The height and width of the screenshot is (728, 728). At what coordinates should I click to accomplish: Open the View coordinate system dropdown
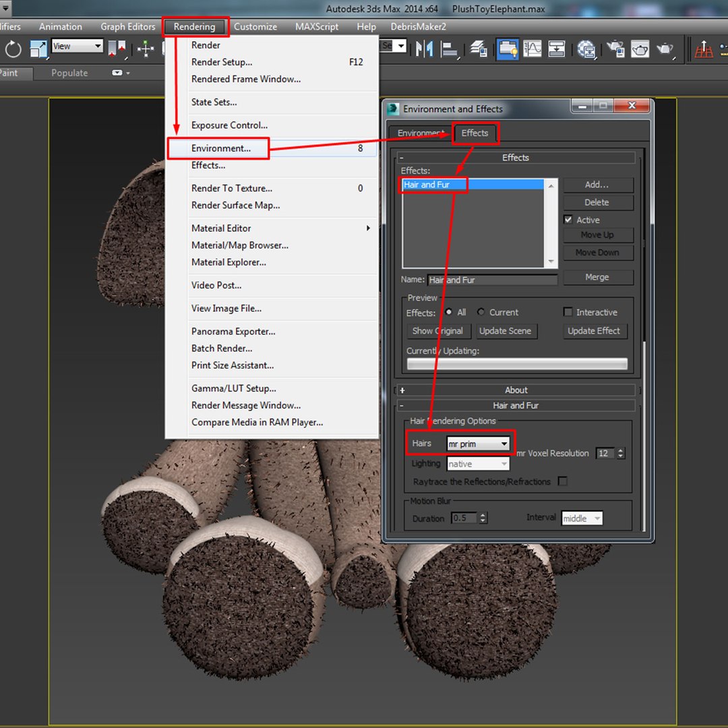(77, 46)
